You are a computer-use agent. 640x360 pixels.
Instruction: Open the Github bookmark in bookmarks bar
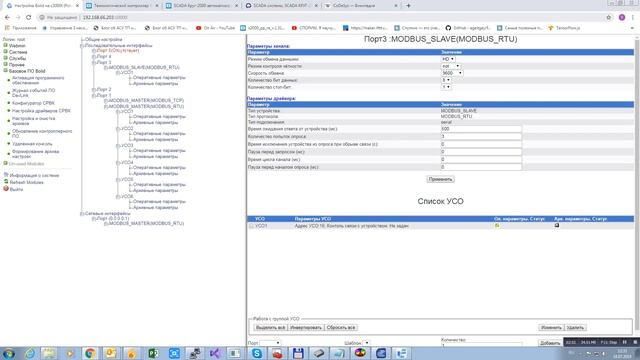click(468, 28)
